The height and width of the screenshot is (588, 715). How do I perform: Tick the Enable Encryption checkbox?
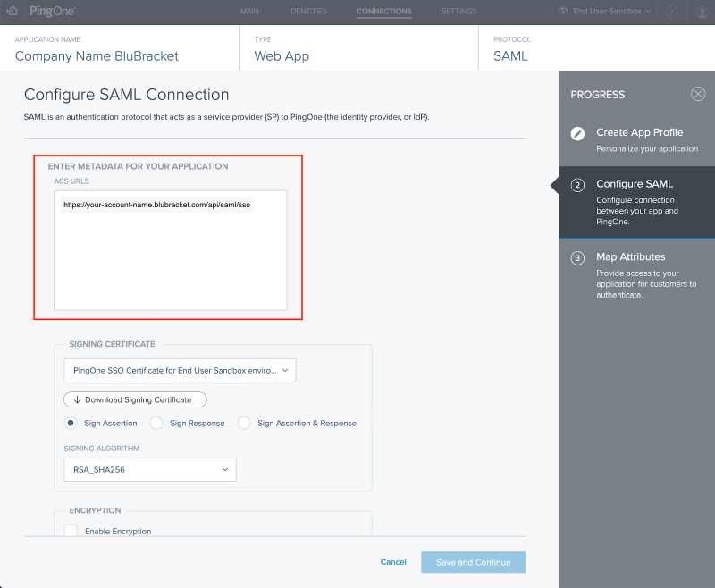(71, 531)
